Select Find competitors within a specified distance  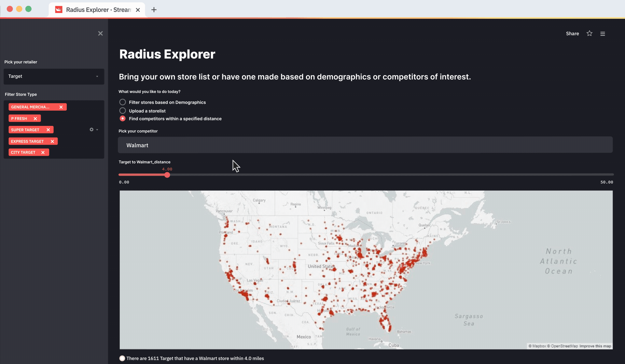pyautogui.click(x=122, y=118)
